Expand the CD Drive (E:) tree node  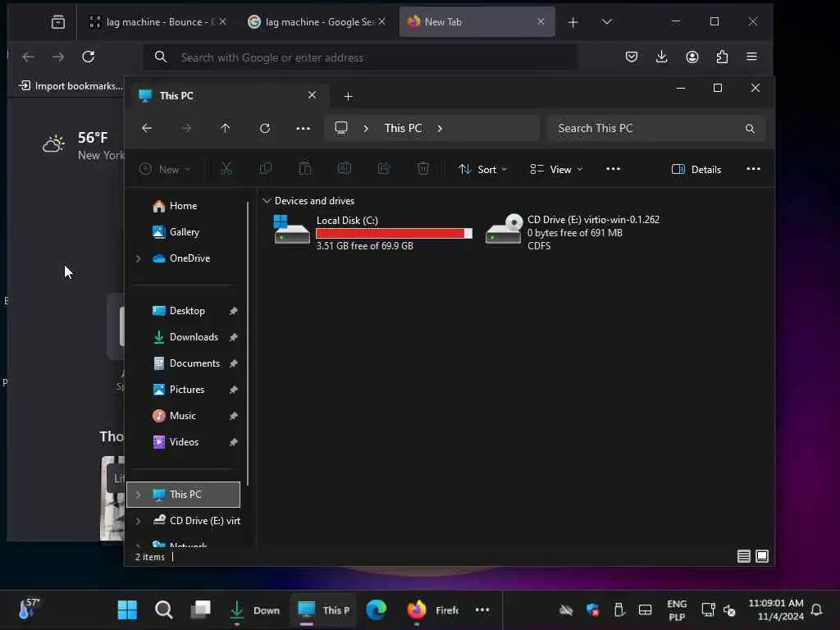click(x=138, y=521)
